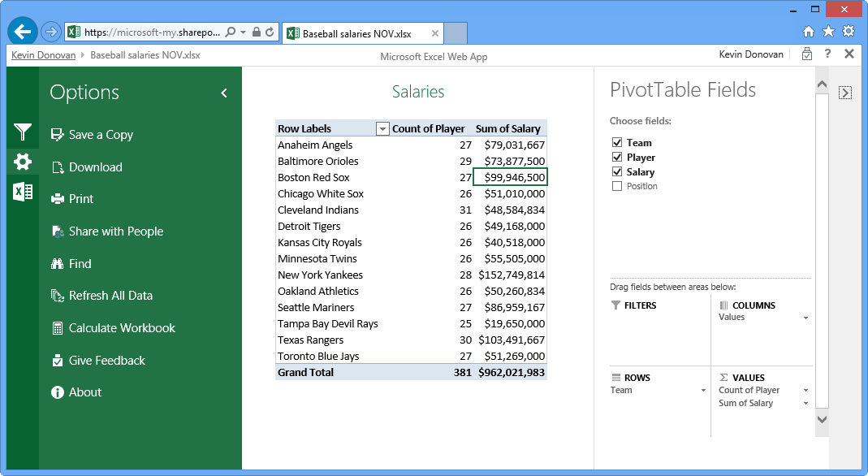Go to browser home icon
Image resolution: width=868 pixels, height=476 pixels.
pyautogui.click(x=809, y=32)
